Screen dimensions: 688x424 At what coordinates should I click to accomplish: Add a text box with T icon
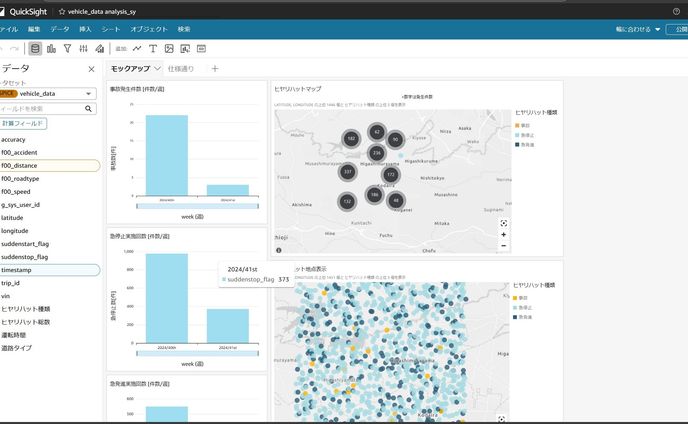[x=153, y=48]
